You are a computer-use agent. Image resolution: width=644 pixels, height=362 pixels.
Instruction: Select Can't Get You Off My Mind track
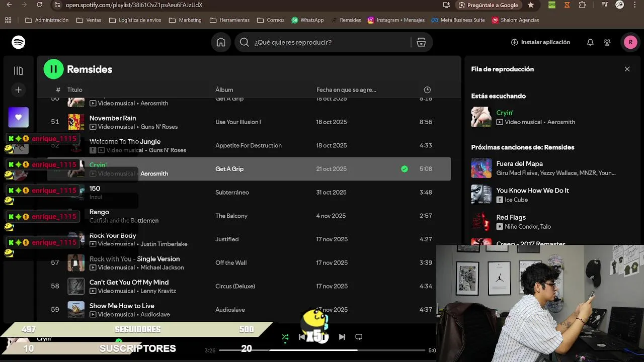(129, 283)
